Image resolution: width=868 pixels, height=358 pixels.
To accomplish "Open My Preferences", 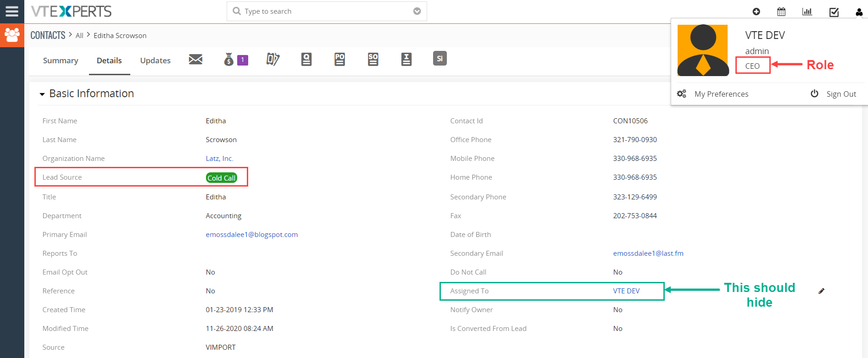I will tap(721, 94).
